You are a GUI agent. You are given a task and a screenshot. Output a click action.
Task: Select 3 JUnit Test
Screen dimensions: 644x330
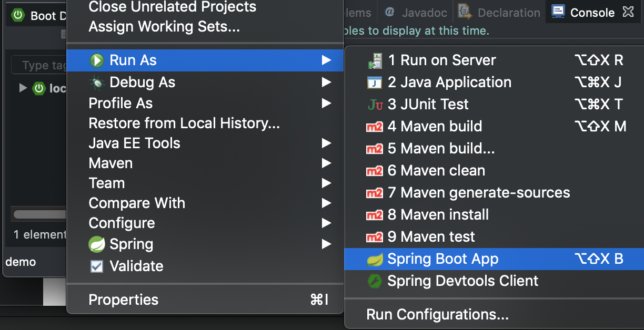point(494,105)
